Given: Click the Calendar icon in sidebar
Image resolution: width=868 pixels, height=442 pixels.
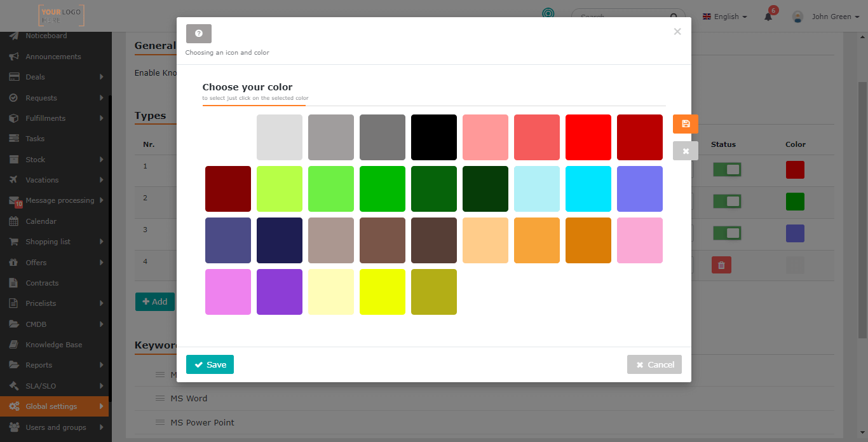Looking at the screenshot, I should [14, 221].
